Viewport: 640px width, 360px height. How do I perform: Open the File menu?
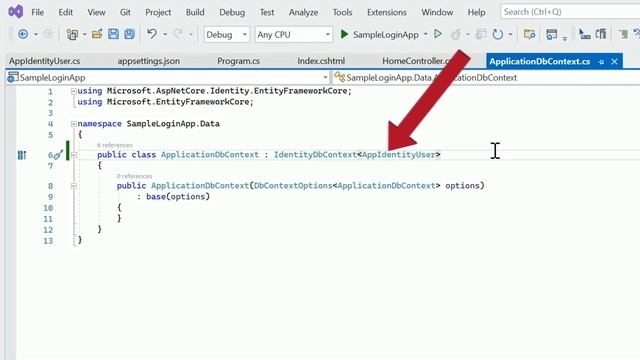[38, 12]
